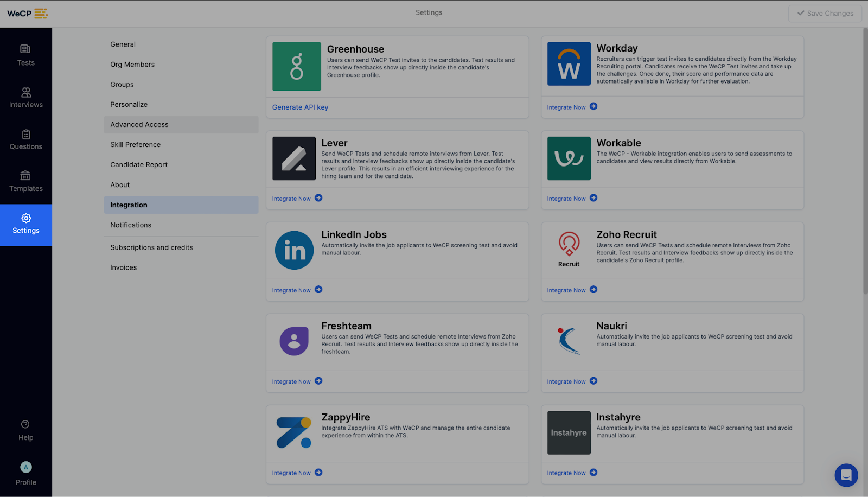Image resolution: width=868 pixels, height=497 pixels.
Task: Click LinkedIn Jobs' Integrate Now arrow icon
Action: coord(318,290)
